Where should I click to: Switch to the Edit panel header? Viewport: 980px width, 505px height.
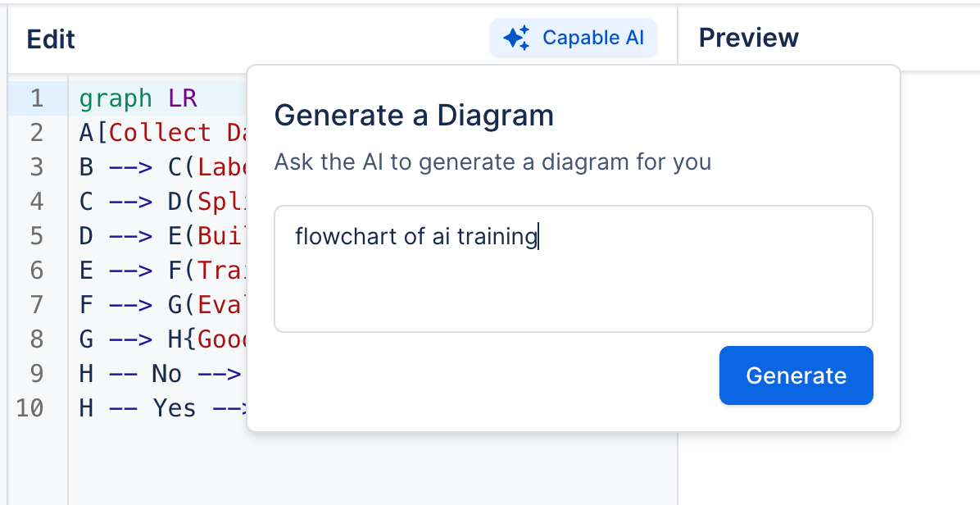(51, 39)
